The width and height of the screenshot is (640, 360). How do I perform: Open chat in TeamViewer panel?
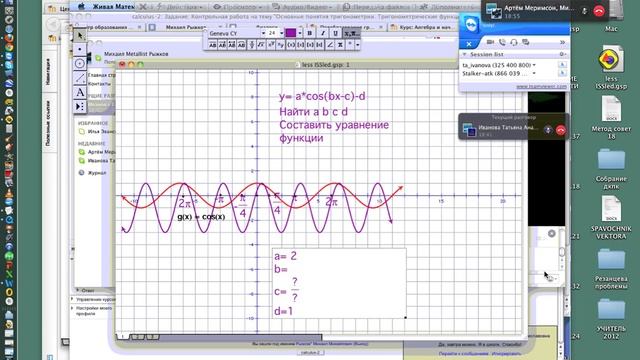(x=526, y=42)
